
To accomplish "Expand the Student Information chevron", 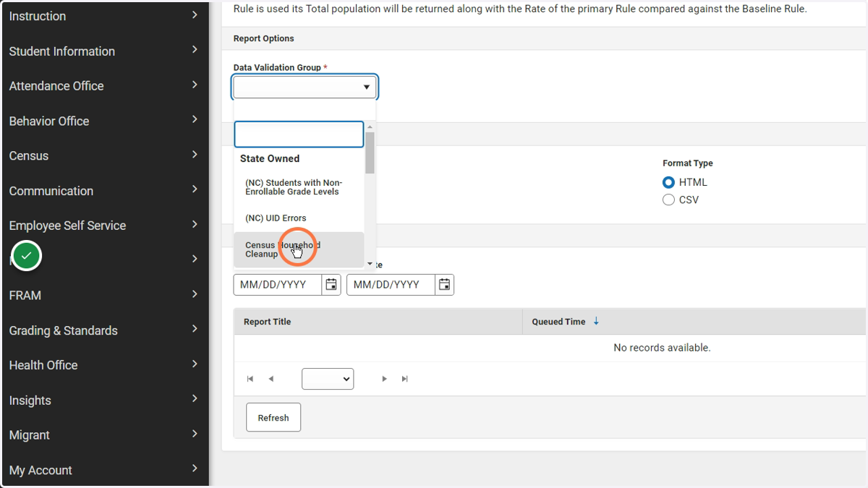I will click(x=195, y=50).
